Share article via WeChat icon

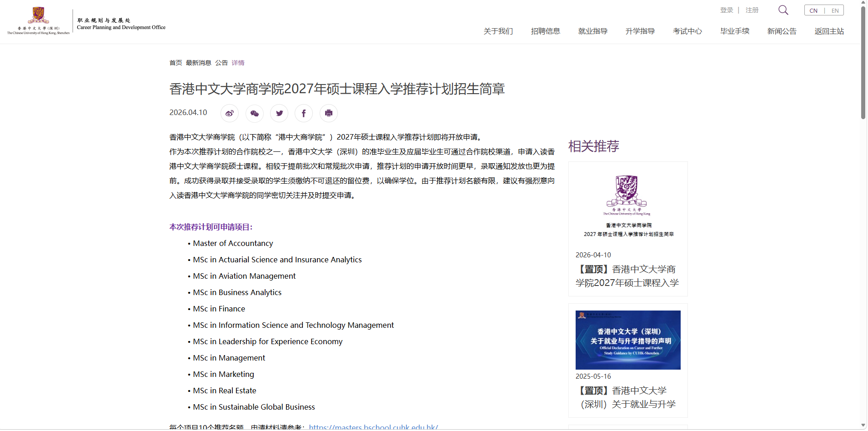(255, 113)
